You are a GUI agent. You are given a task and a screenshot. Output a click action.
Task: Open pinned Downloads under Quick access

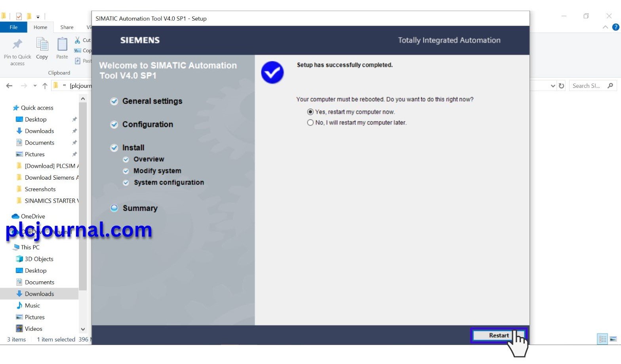click(35, 131)
